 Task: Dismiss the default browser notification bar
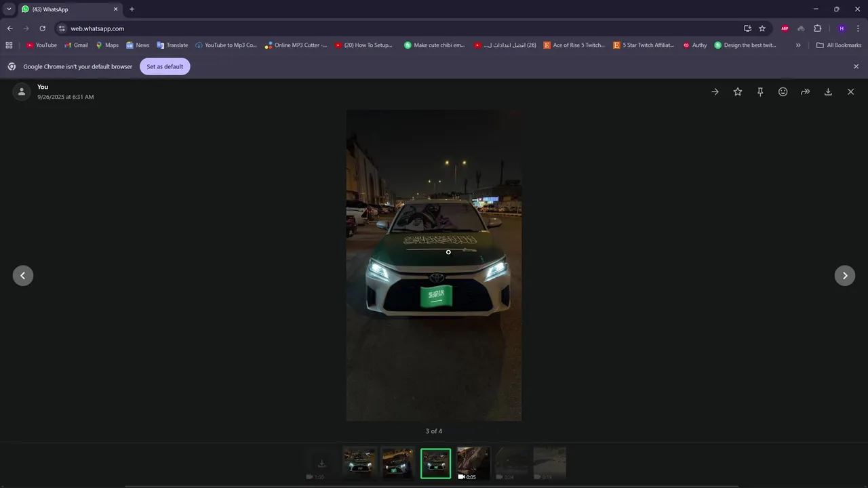(x=856, y=66)
